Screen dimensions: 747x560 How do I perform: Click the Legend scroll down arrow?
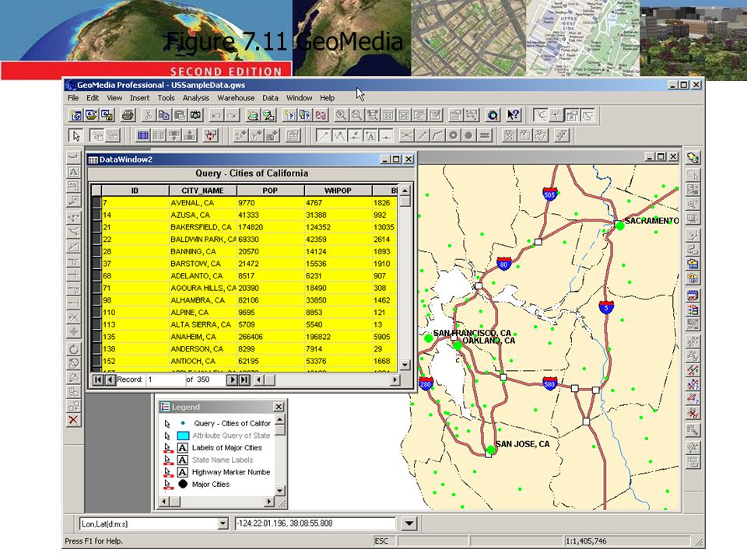[280, 490]
